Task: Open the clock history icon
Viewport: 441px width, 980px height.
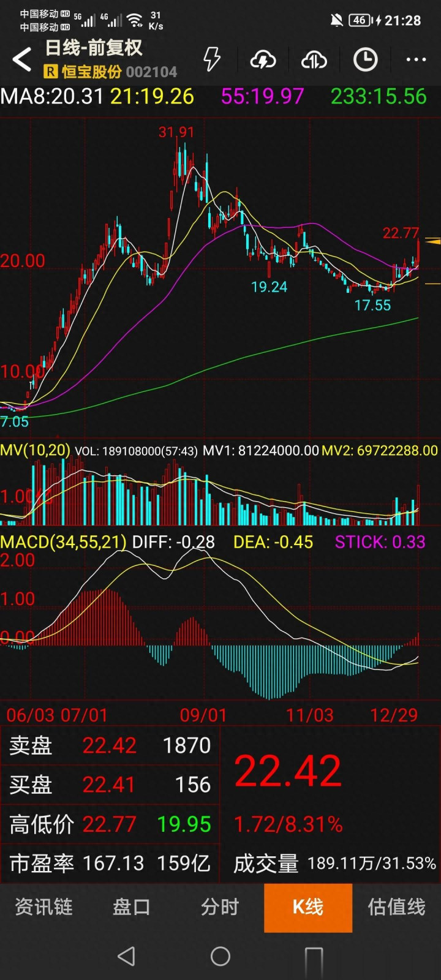Action: 366,60
